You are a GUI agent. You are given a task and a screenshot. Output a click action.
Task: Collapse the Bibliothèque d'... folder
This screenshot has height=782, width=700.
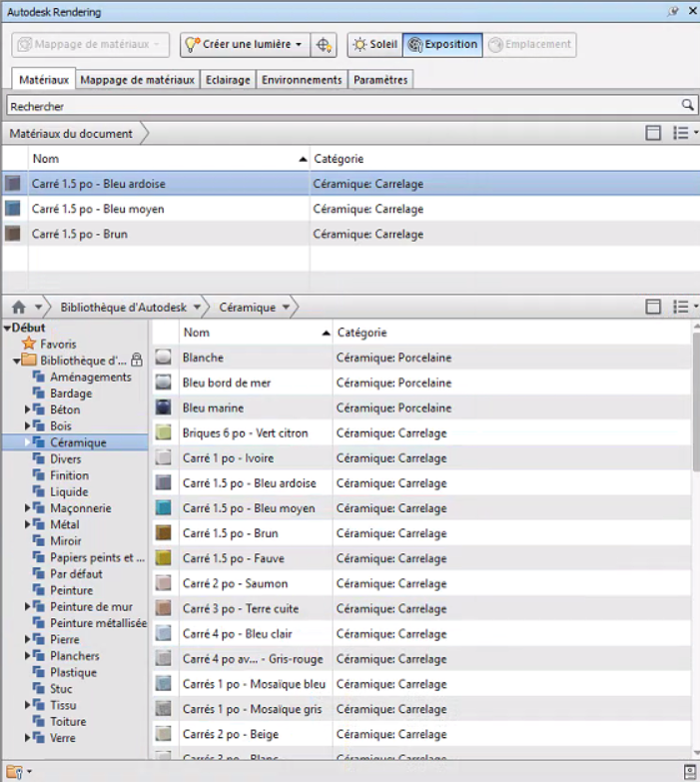(17, 361)
